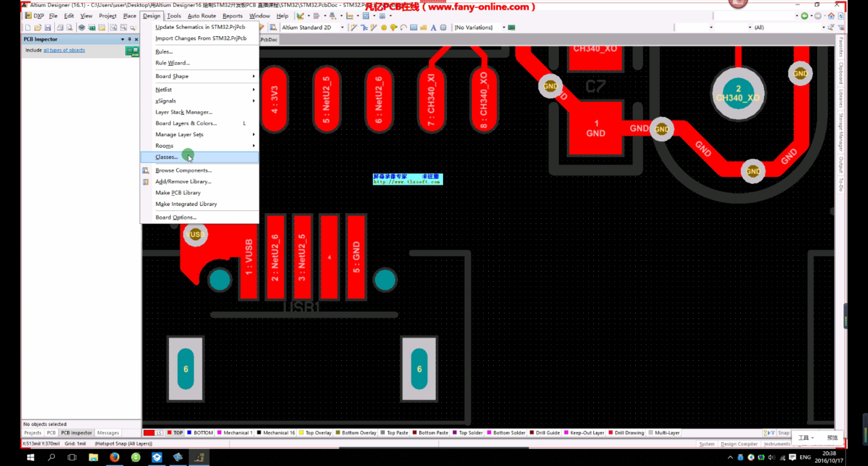Click the save toolbar icon
The height and width of the screenshot is (466, 868).
[x=48, y=28]
